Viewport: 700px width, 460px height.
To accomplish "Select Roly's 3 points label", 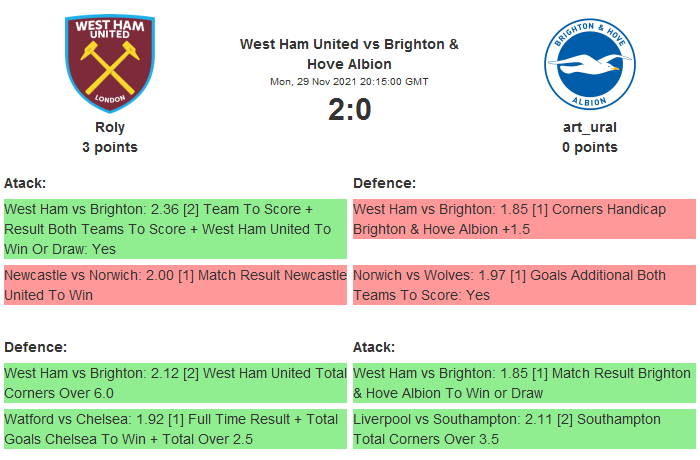I will coord(110,147).
